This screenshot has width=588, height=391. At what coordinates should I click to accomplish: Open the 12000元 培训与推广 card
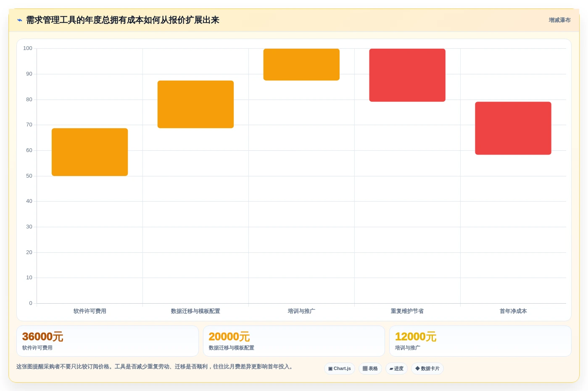pos(480,341)
